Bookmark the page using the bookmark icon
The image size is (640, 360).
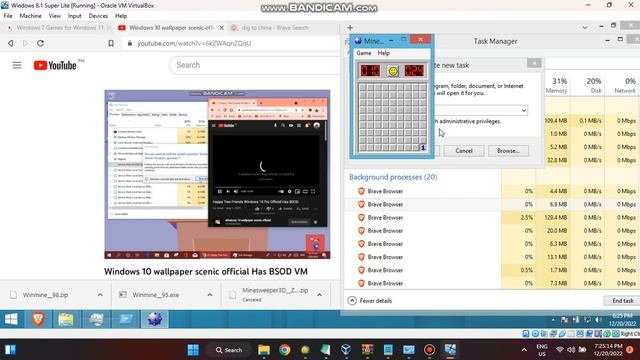111,43
